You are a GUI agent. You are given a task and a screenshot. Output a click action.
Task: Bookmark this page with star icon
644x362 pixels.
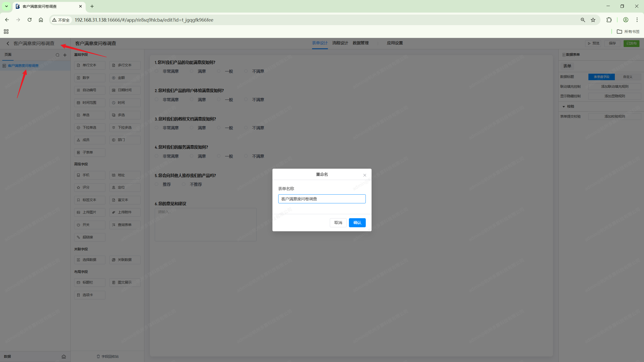click(593, 20)
